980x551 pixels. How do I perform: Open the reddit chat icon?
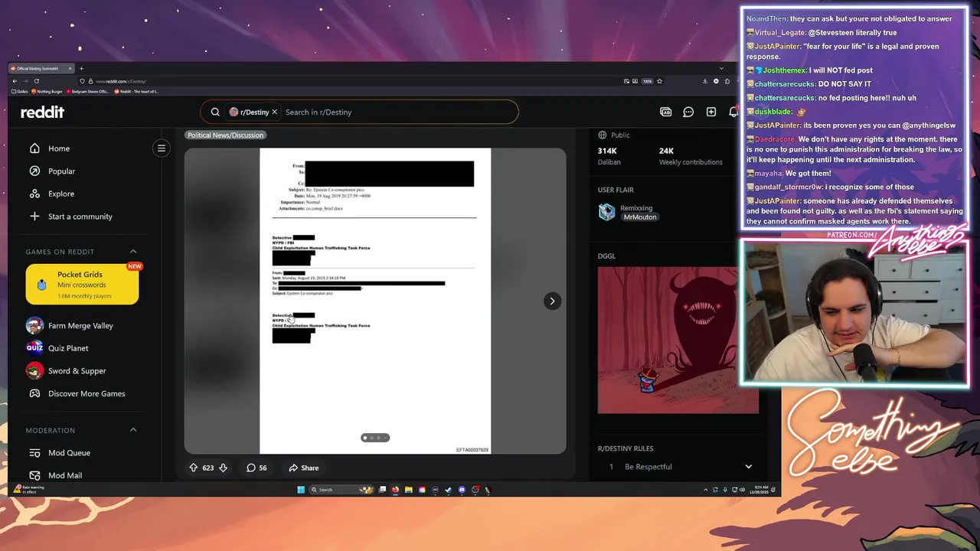pyautogui.click(x=688, y=112)
